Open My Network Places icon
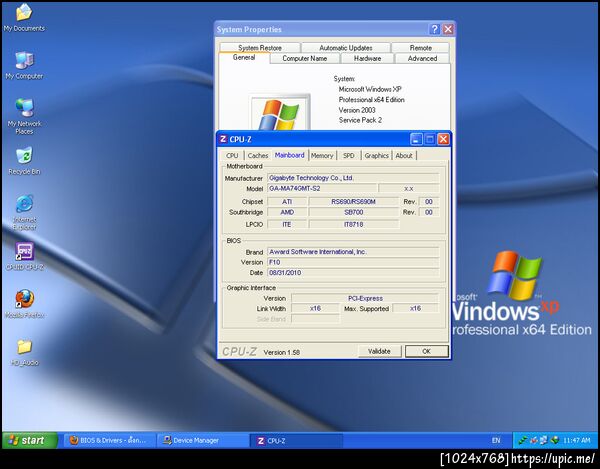This screenshot has height=469, width=600. click(x=24, y=116)
